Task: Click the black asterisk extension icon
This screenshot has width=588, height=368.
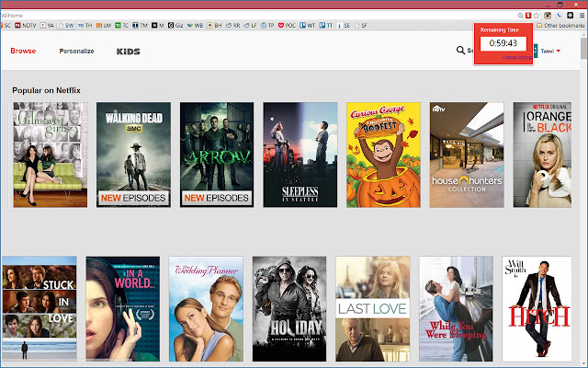Action: 571,16
